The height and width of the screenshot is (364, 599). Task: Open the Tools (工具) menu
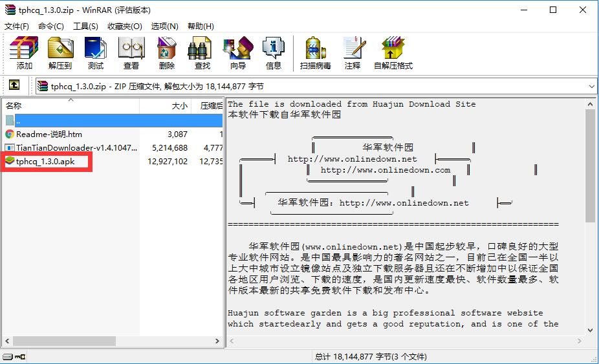pyautogui.click(x=85, y=27)
